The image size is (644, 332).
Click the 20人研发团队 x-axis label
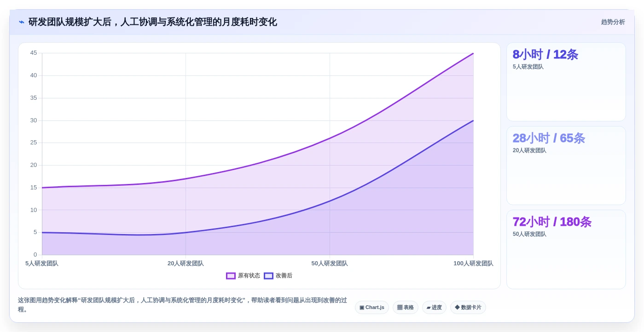click(x=186, y=263)
